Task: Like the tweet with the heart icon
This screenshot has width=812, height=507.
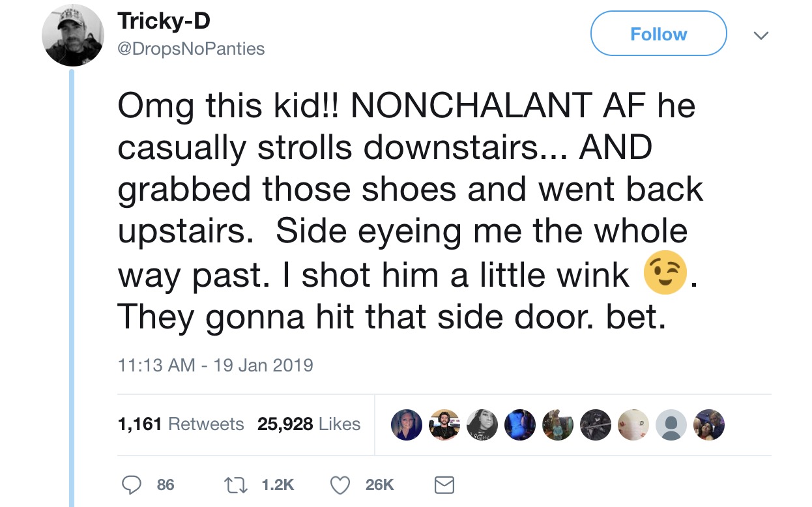Action: pyautogui.click(x=341, y=484)
